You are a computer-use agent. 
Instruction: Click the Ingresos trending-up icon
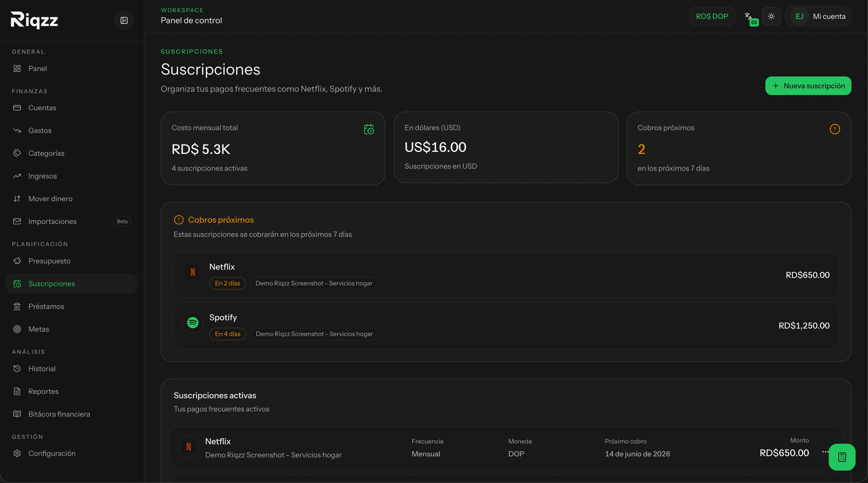[17, 176]
